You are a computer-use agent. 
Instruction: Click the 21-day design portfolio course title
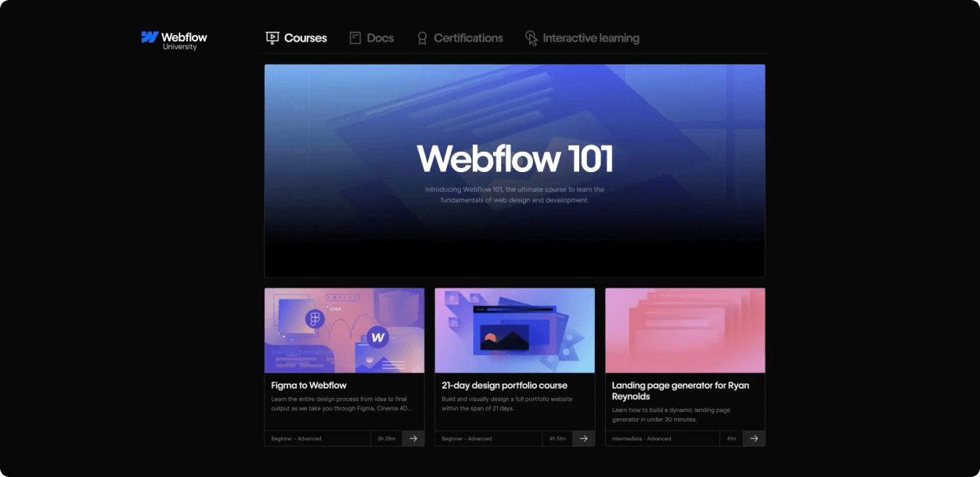pos(505,386)
